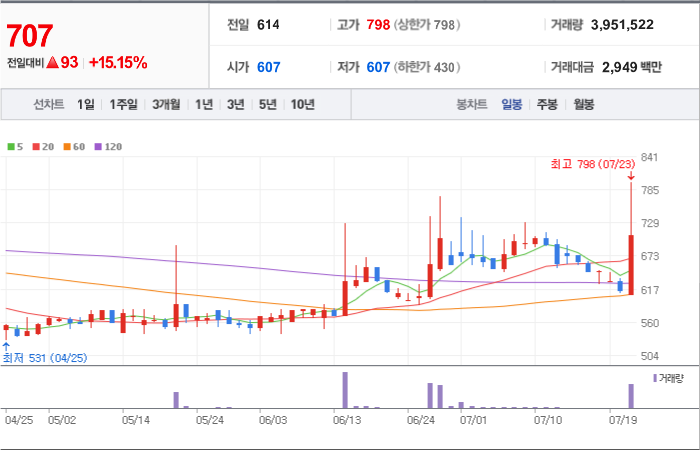
Task: Click the purple 120-day average legend
Action: (108, 147)
